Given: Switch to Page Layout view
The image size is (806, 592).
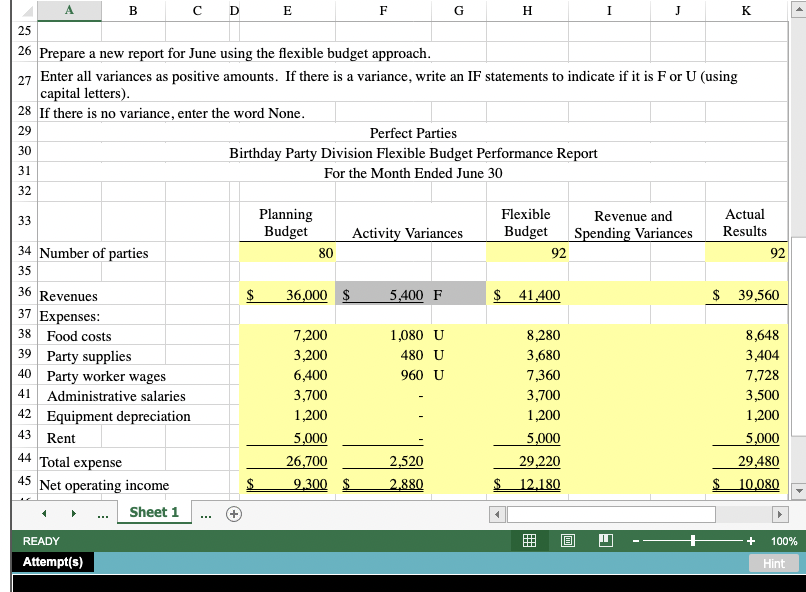Looking at the screenshot, I should coord(569,541).
